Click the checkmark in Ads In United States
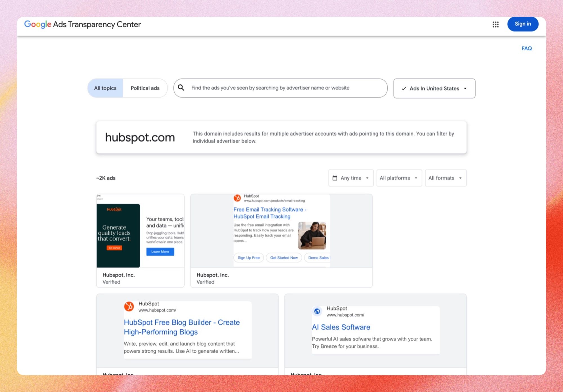 (404, 88)
